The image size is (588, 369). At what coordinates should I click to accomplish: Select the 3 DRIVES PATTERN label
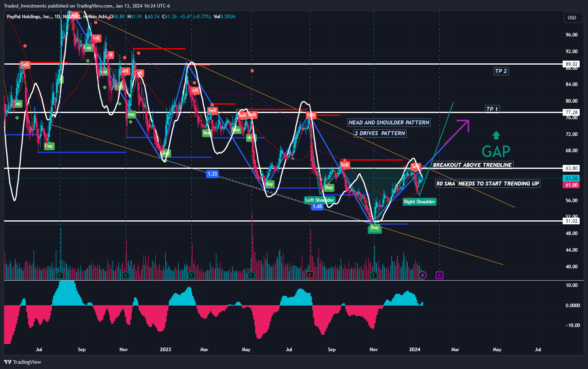pos(380,134)
